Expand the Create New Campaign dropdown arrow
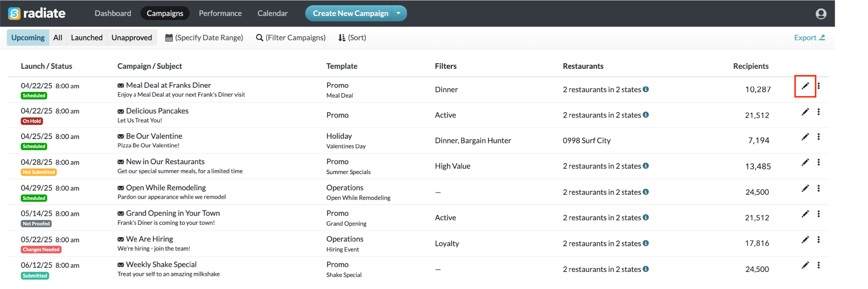The width and height of the screenshot is (868, 289). (x=399, y=14)
